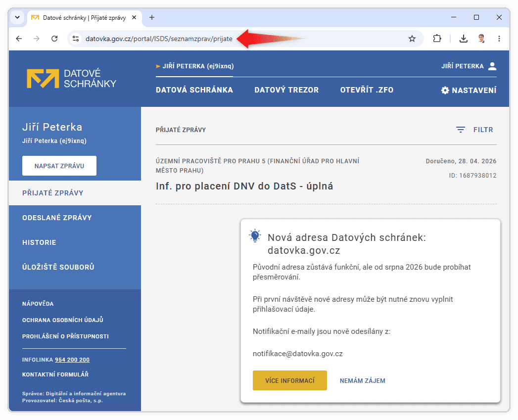This screenshot has height=420, width=518.
Task: Click VÍCE INFORMACÍ button in popup
Action: click(x=290, y=381)
